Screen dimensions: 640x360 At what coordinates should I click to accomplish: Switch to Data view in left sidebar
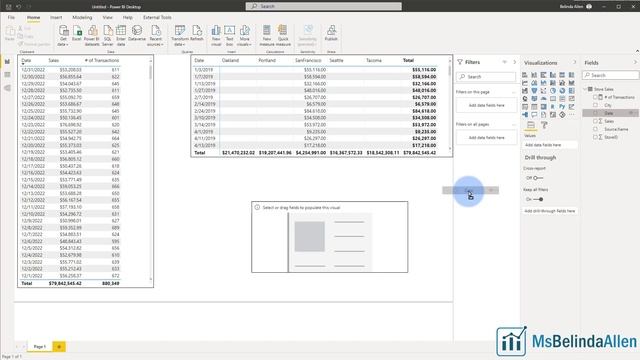click(x=7, y=75)
